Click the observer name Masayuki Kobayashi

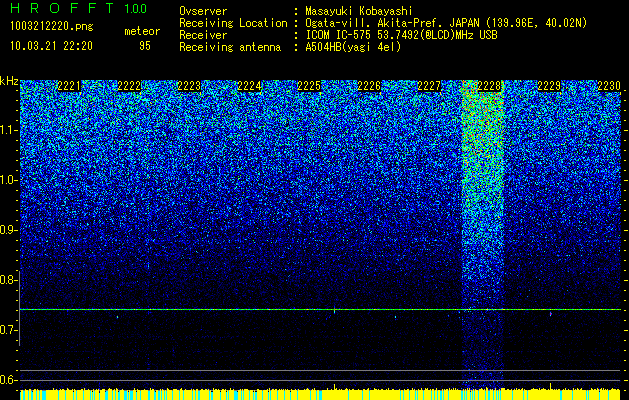[359, 11]
